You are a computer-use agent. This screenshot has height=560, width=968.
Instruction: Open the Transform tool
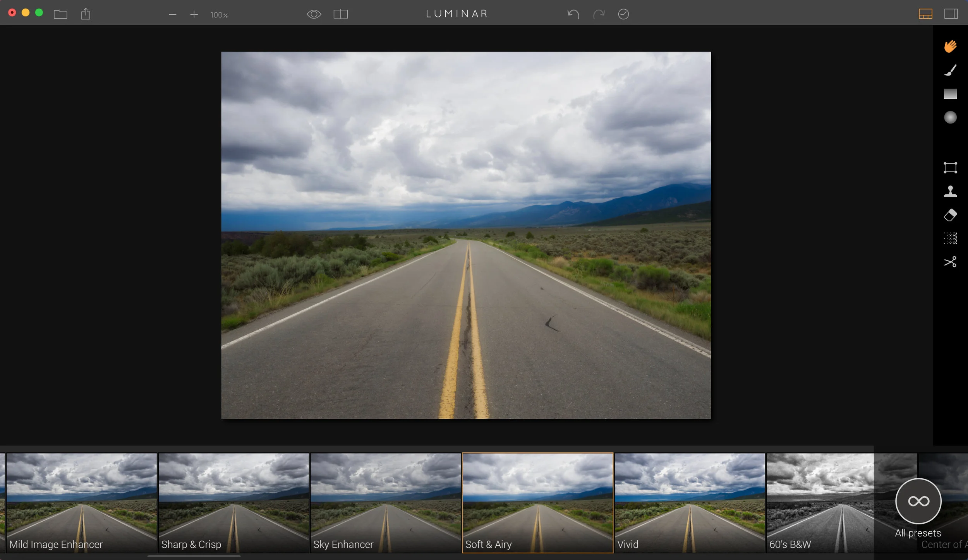(x=950, y=168)
